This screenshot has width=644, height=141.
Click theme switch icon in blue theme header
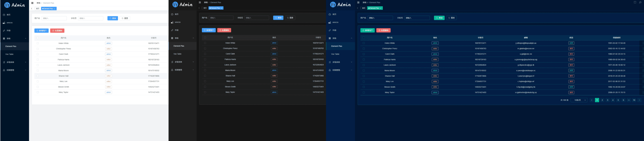click(640, 2)
